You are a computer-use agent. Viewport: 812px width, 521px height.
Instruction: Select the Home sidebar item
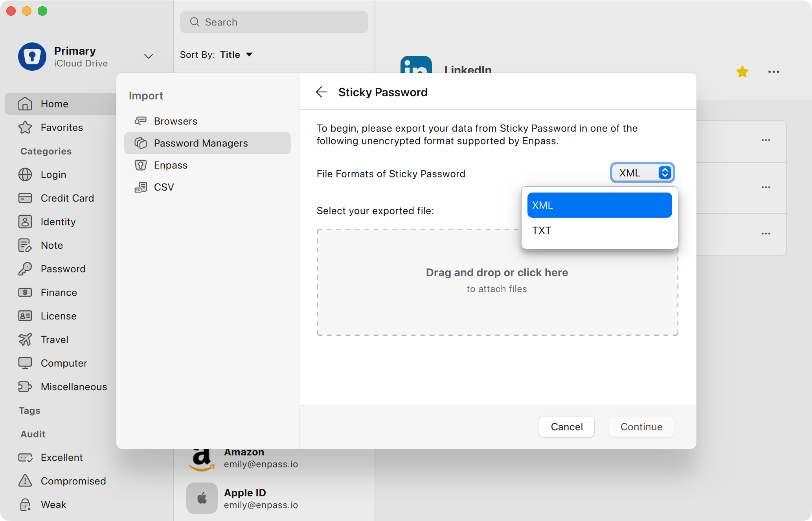point(61,104)
